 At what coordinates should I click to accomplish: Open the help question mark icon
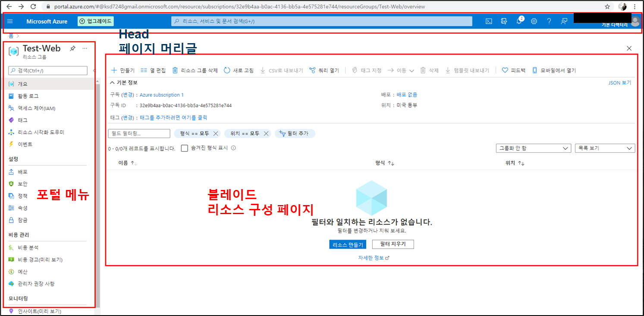click(549, 21)
